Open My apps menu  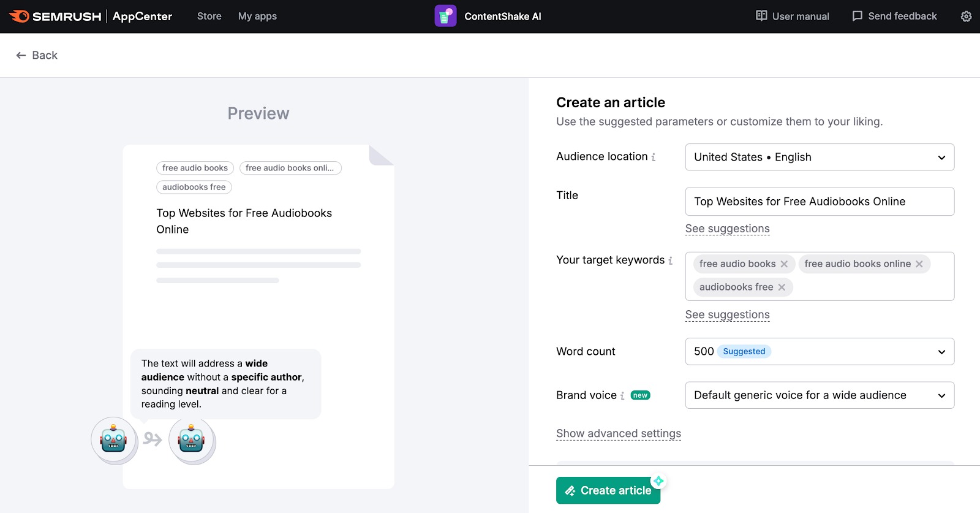[x=257, y=16]
